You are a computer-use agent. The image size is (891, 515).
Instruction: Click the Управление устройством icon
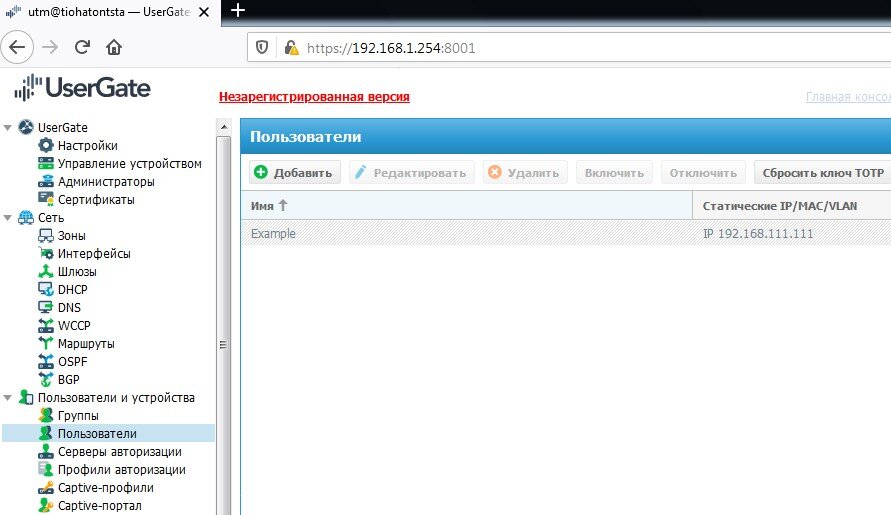pos(45,164)
